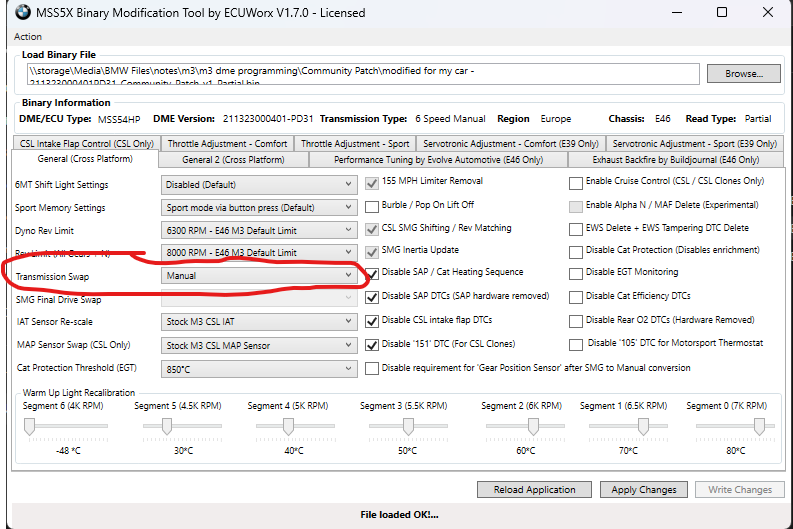Select General 2 (Cross Platform) tab
Viewport: 793px width, 529px height.
233,160
